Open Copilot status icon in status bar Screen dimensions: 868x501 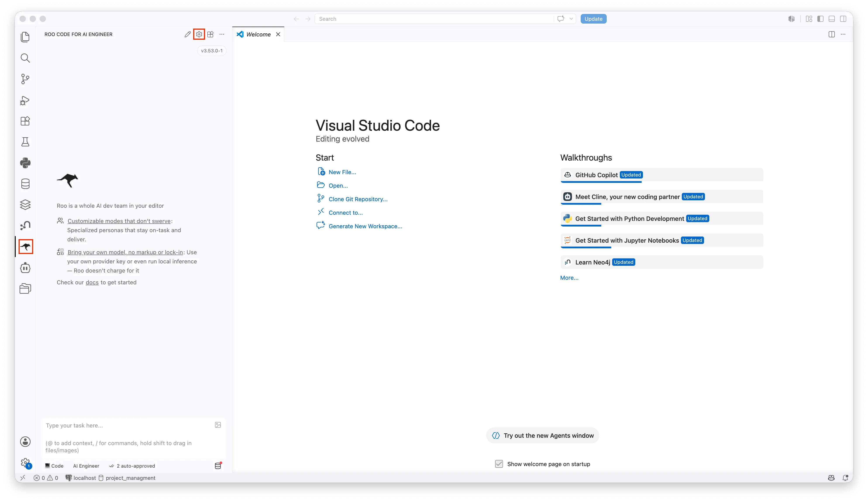[x=831, y=478]
